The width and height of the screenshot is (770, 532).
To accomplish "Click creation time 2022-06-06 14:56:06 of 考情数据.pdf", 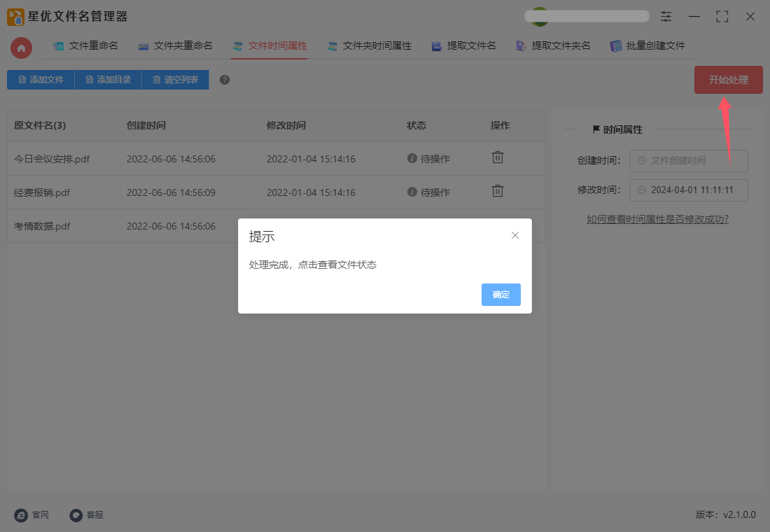I will 171,226.
